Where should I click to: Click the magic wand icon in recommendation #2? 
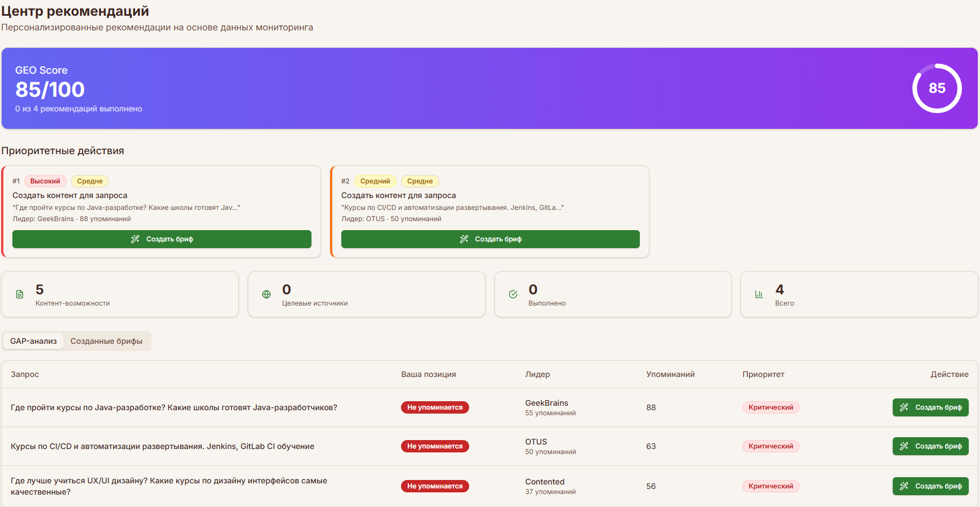coord(464,239)
